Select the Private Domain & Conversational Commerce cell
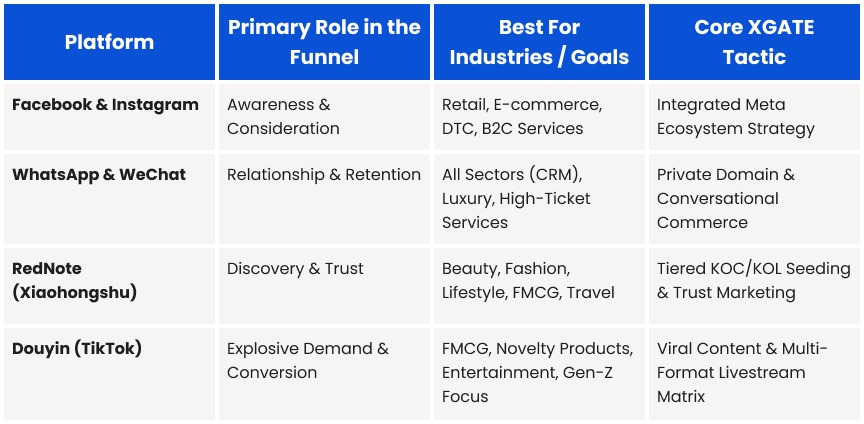The image size is (864, 424). pyautogui.click(x=725, y=198)
